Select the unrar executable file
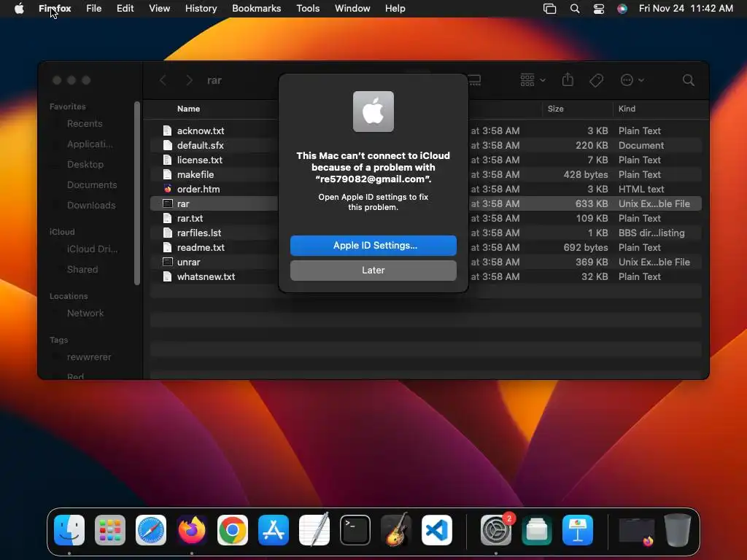This screenshot has height=560, width=747. (x=188, y=262)
